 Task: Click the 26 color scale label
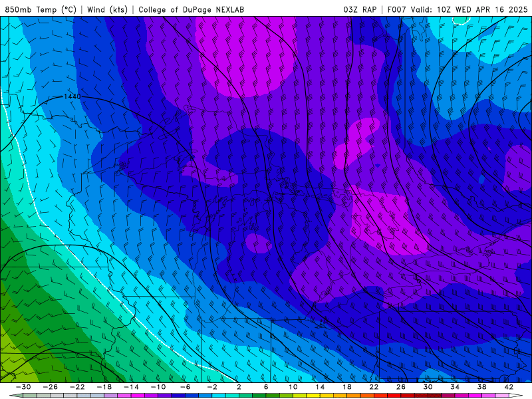point(401,387)
